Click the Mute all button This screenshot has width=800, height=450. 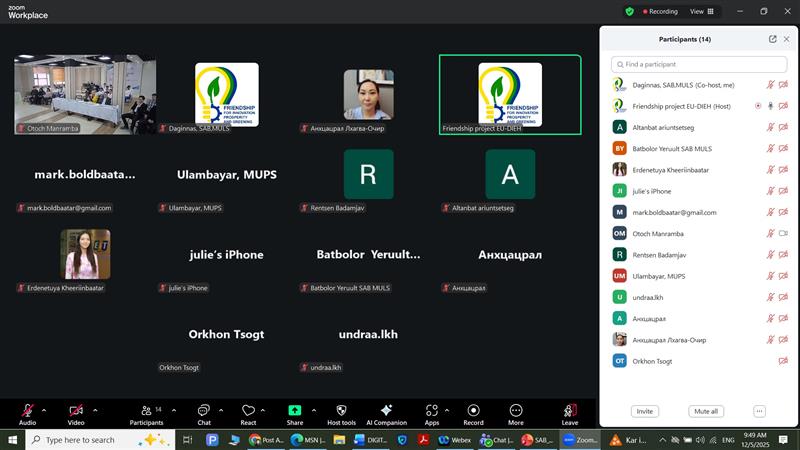[706, 411]
